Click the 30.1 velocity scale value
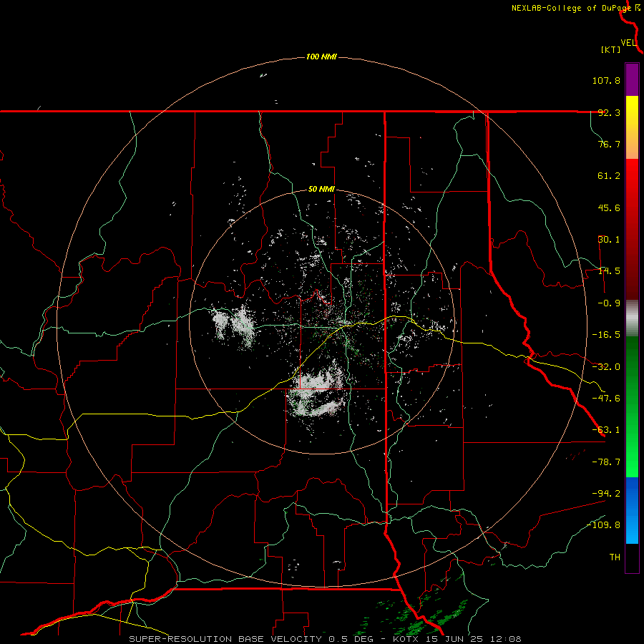The width and height of the screenshot is (644, 644). coord(609,239)
